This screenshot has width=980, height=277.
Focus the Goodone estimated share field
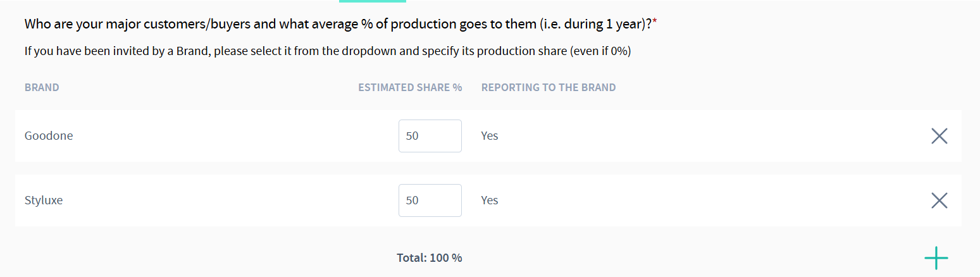(x=430, y=136)
